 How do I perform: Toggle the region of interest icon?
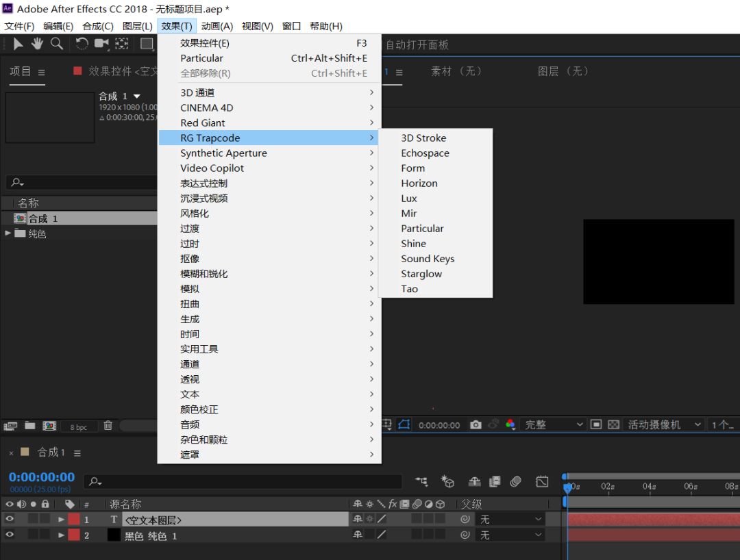point(596,424)
